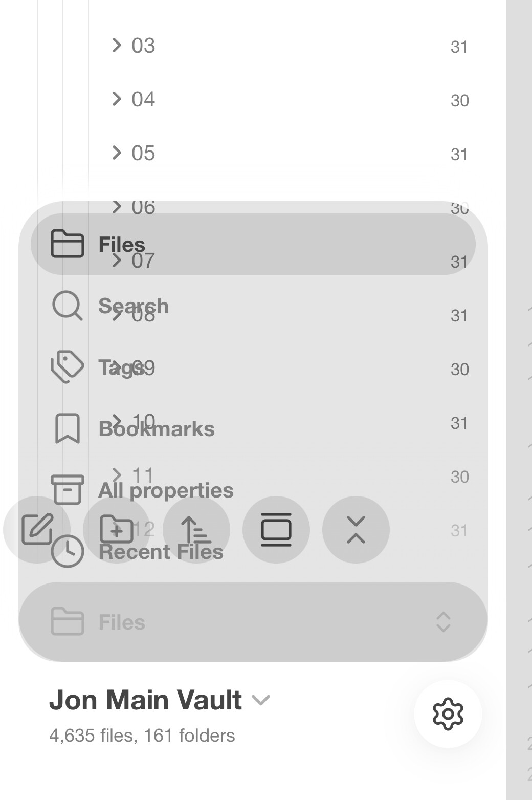Click the Bookmarks label in menu

coord(156,429)
